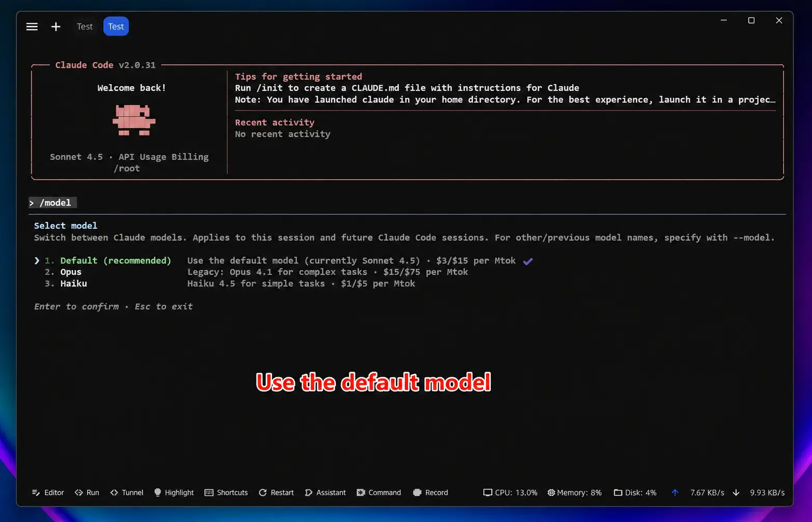The height and width of the screenshot is (522, 812).
Task: Open the hamburger menu icon
Action: [x=32, y=26]
